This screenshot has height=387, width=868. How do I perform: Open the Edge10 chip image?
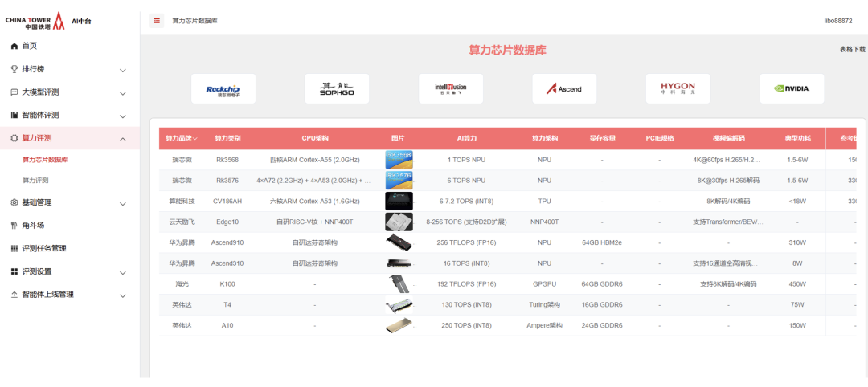399,222
